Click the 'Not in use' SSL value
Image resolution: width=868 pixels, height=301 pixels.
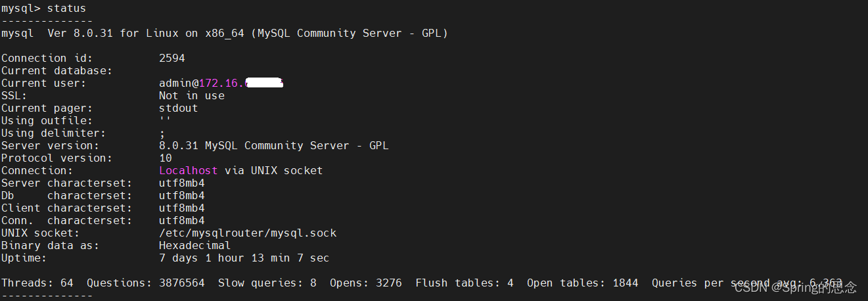tap(192, 95)
